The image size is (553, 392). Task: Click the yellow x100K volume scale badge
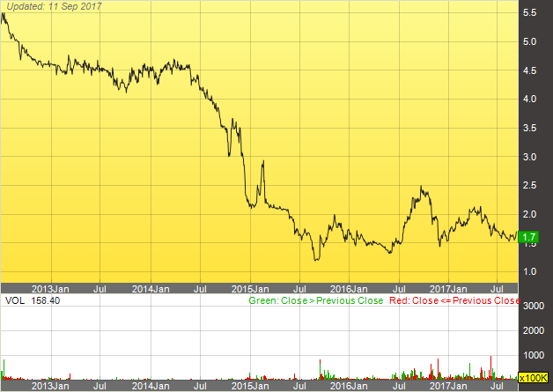click(535, 378)
